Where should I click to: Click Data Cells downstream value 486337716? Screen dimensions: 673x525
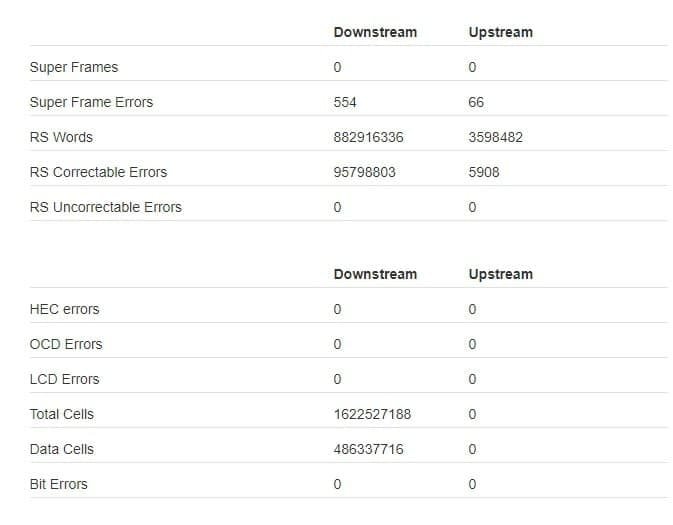click(368, 449)
